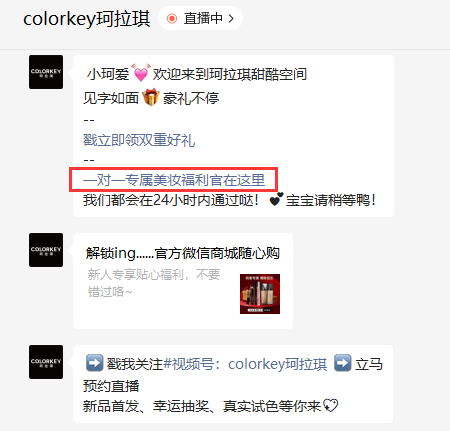Click the white heart emoji after 等你来
Screen dimensions: 450x431
pos(330,406)
